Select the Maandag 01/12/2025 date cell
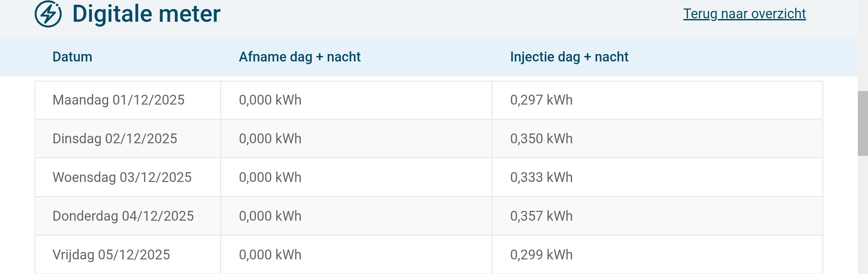The height and width of the screenshot is (274, 868). pyautogui.click(x=118, y=100)
